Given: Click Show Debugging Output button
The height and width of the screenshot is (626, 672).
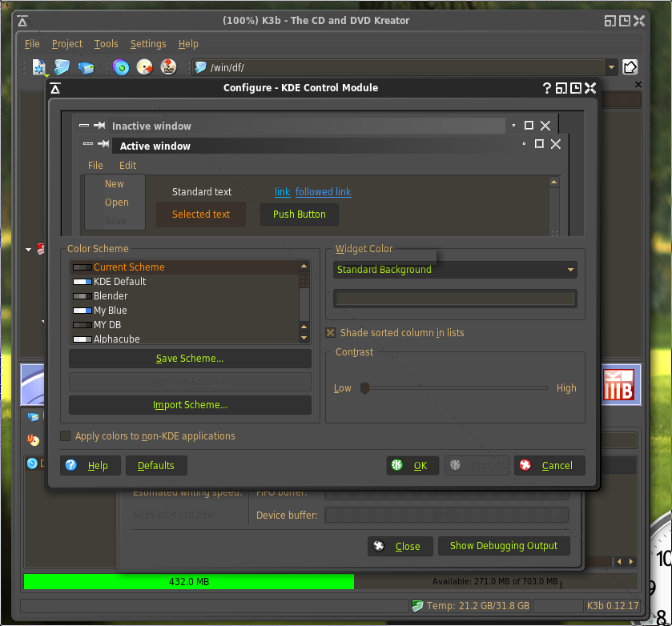Looking at the screenshot, I should point(504,546).
